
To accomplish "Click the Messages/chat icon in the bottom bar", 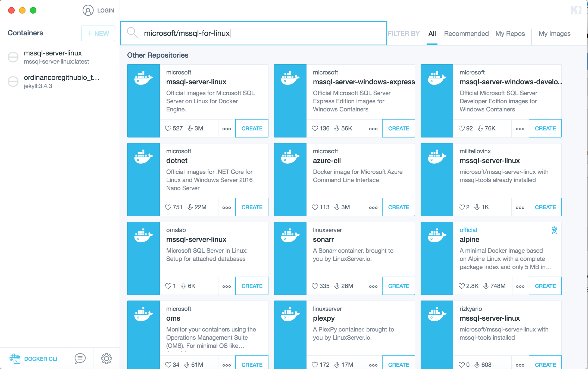I will click(x=80, y=358).
